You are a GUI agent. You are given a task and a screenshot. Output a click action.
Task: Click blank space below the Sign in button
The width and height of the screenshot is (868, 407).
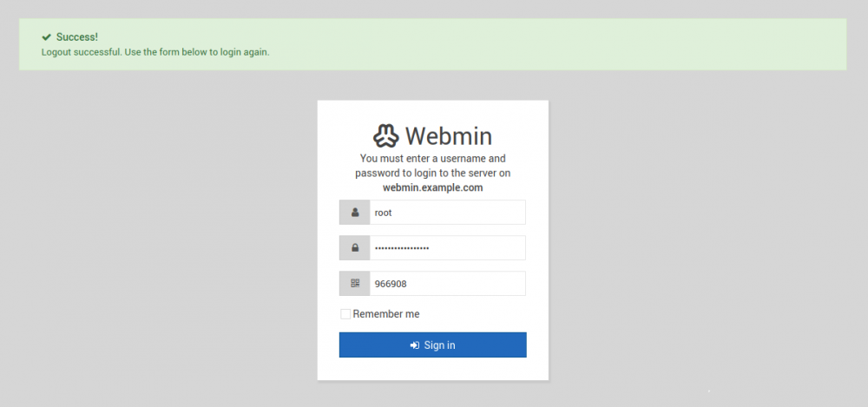(x=433, y=369)
